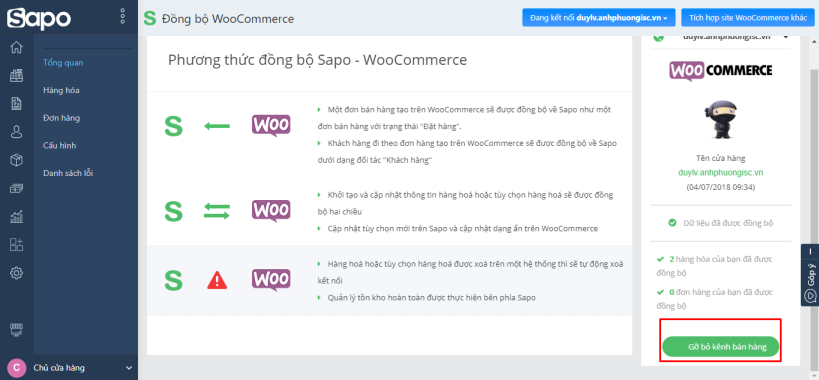Open the customers person icon
The image size is (819, 380).
coord(17,132)
